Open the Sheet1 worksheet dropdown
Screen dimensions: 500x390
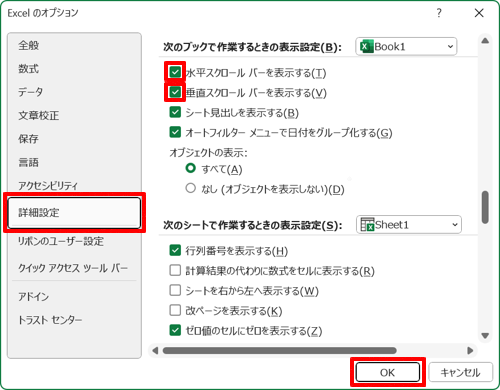(409, 225)
